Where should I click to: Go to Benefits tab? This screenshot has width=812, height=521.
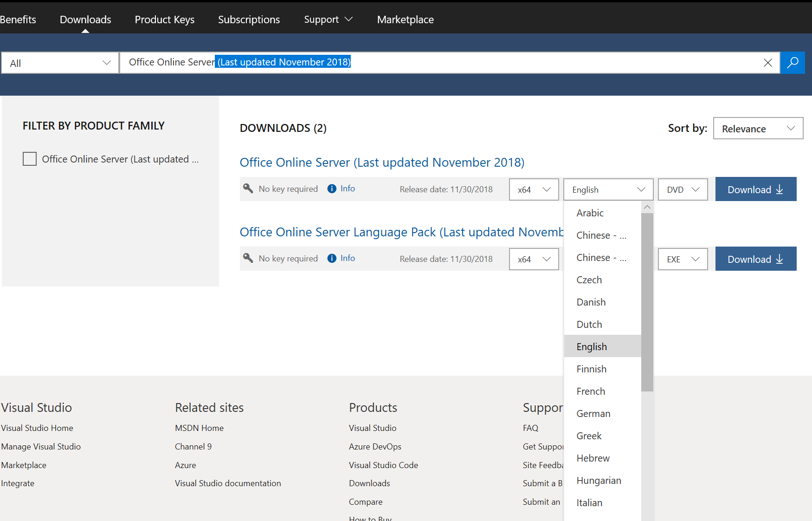(18, 20)
